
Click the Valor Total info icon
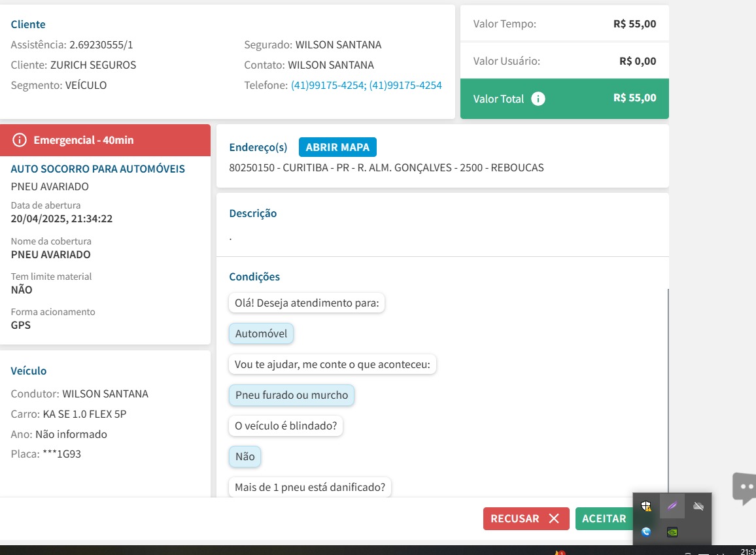(x=538, y=99)
